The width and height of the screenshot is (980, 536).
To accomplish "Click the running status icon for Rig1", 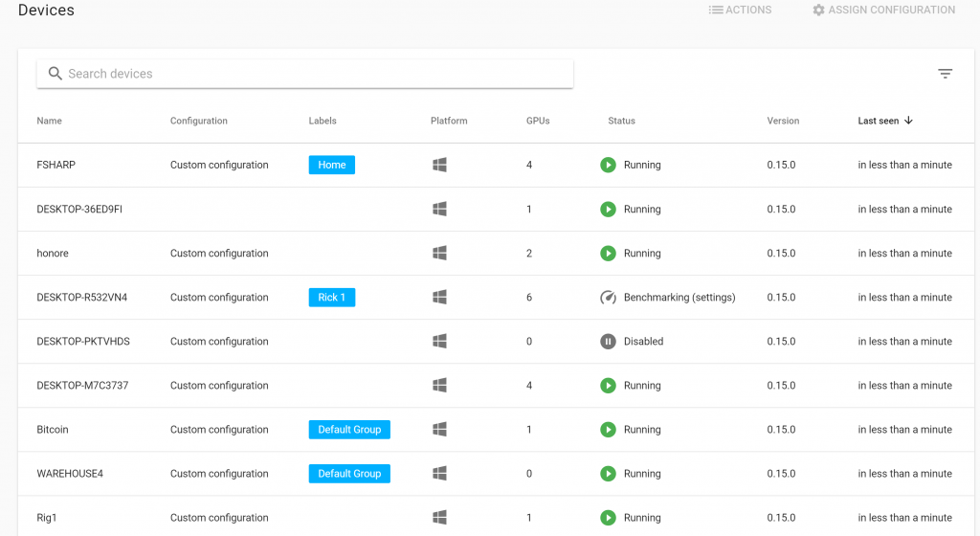I will point(608,517).
